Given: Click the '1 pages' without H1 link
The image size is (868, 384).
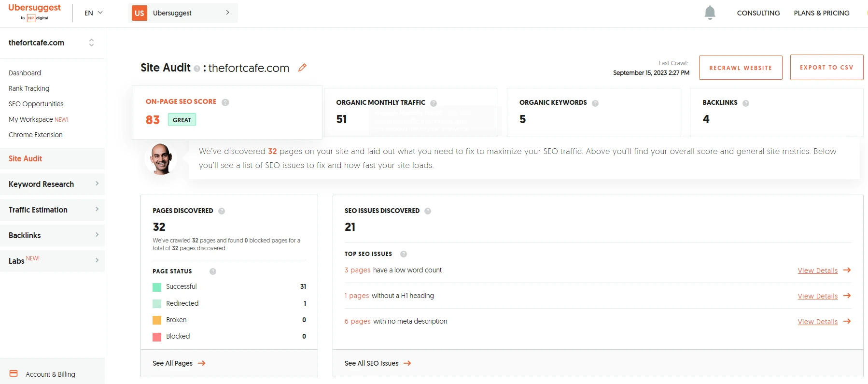Looking at the screenshot, I should tap(357, 296).
